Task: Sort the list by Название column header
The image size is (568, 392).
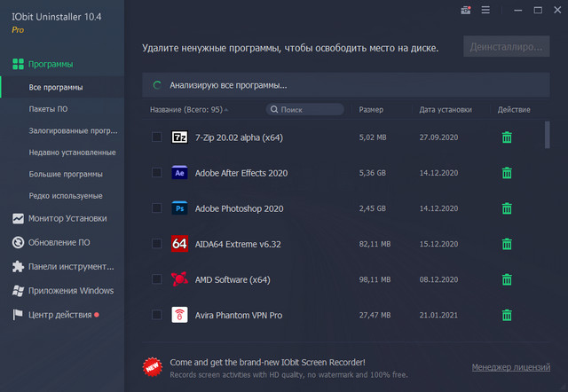Action: 187,110
